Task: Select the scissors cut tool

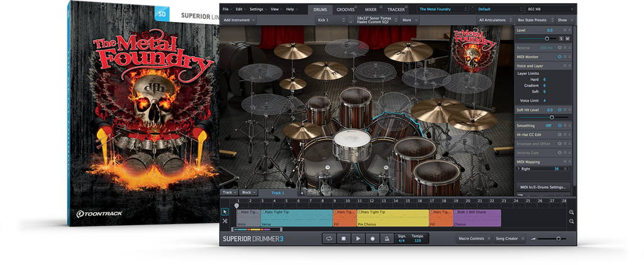Action: tap(225, 221)
